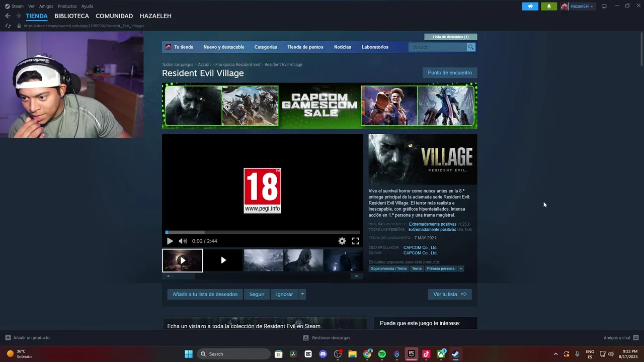The width and height of the screenshot is (644, 362).
Task: Open Categorías menu
Action: [x=266, y=47]
